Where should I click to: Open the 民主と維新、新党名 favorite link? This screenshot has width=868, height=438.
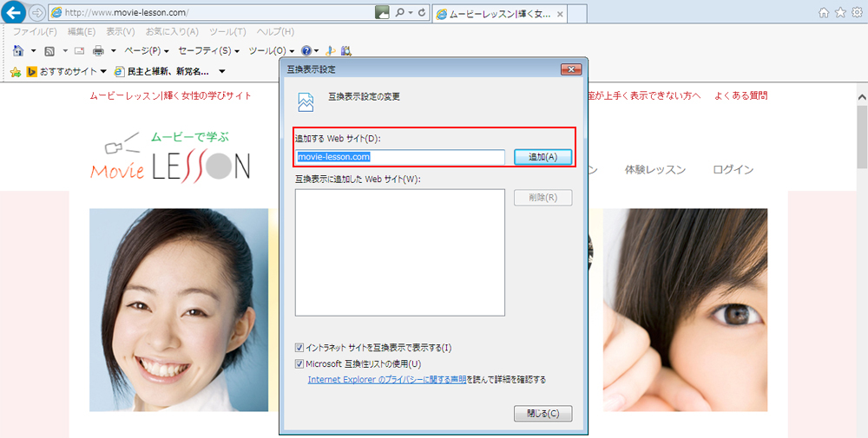click(162, 71)
